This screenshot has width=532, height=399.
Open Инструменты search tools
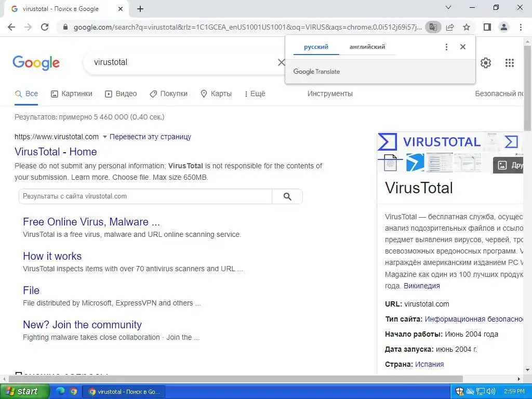[330, 94]
